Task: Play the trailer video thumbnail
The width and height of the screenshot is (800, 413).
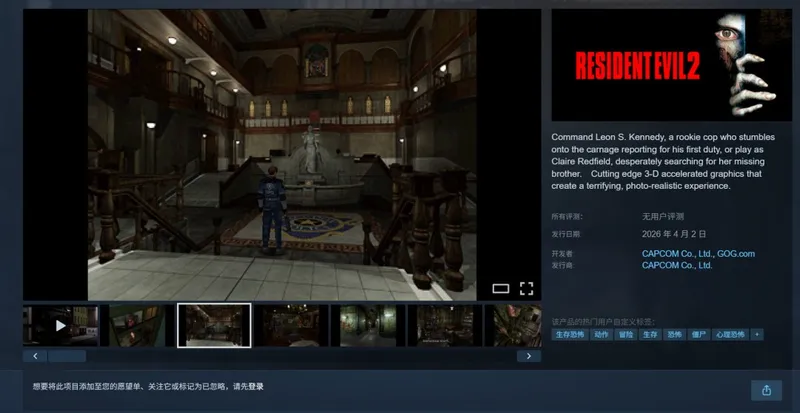Action: point(61,325)
